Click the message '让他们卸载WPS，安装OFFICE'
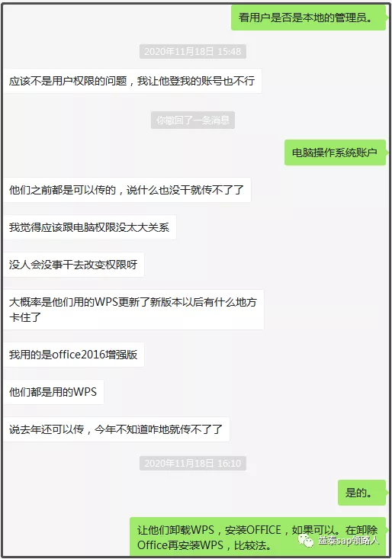Viewport: 392px width, 559px height. tap(258, 537)
